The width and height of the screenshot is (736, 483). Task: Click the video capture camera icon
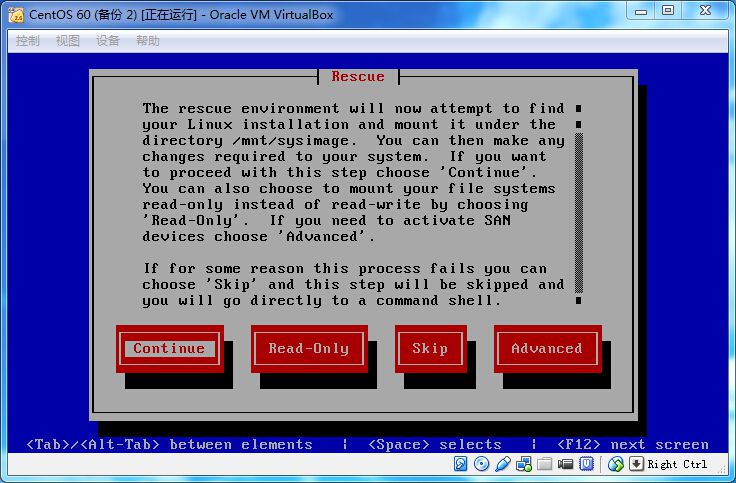(x=566, y=464)
